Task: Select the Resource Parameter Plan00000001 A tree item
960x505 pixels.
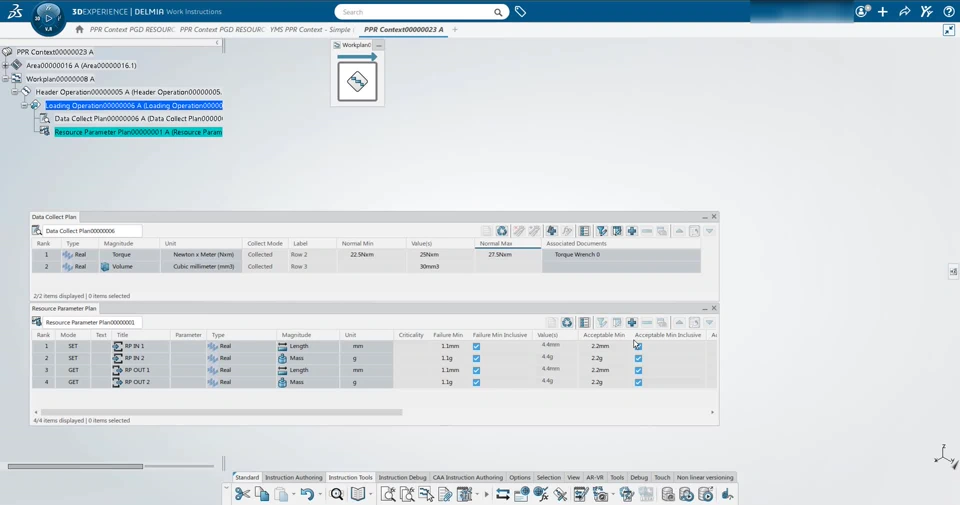Action: tap(138, 132)
